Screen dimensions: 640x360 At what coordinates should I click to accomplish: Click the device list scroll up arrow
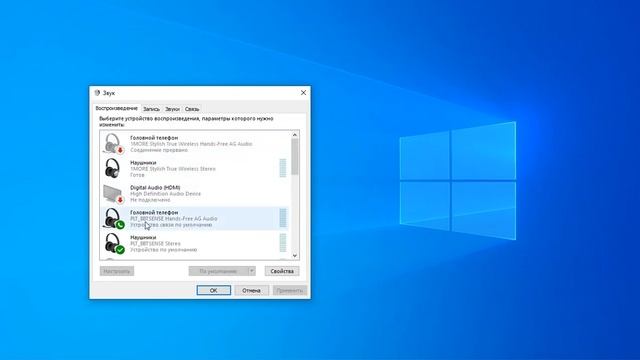(295, 135)
